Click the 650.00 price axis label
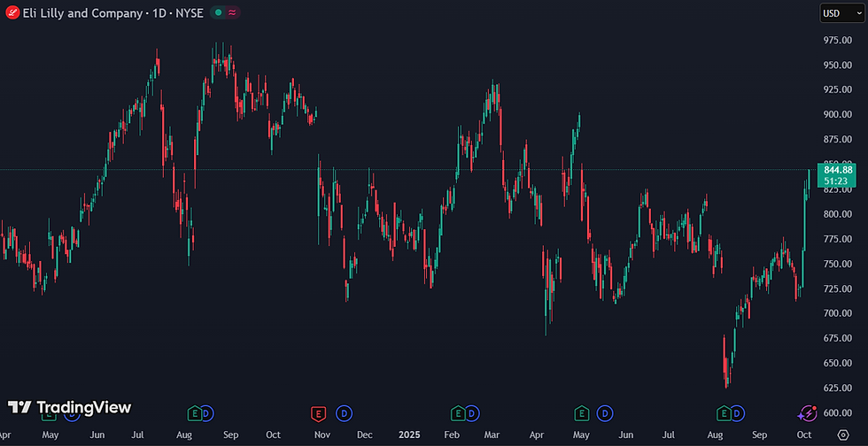Viewport: 868px width, 446px height. tap(838, 363)
